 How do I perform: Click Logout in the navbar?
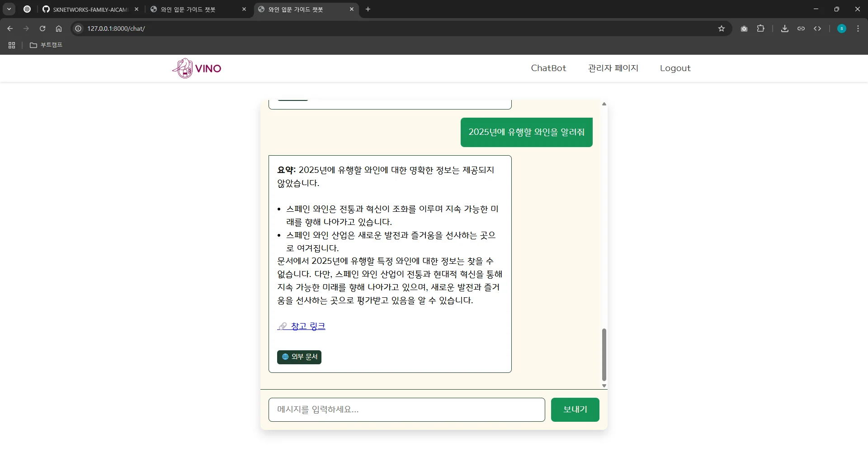click(x=675, y=68)
